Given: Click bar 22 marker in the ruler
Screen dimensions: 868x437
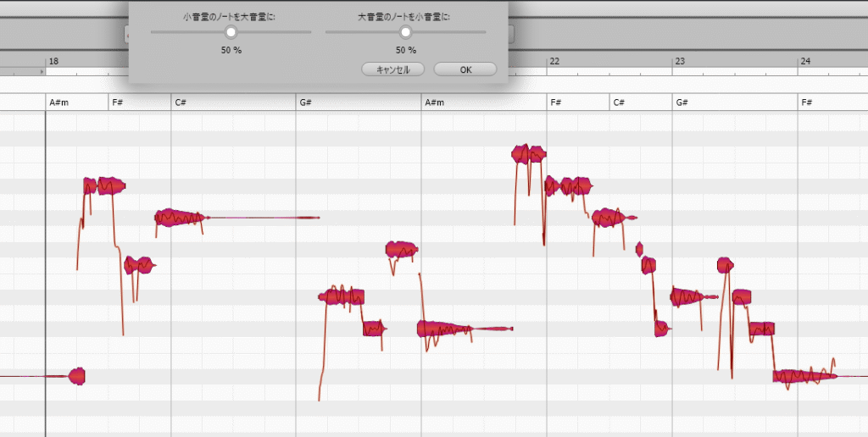Looking at the screenshot, I should (554, 62).
